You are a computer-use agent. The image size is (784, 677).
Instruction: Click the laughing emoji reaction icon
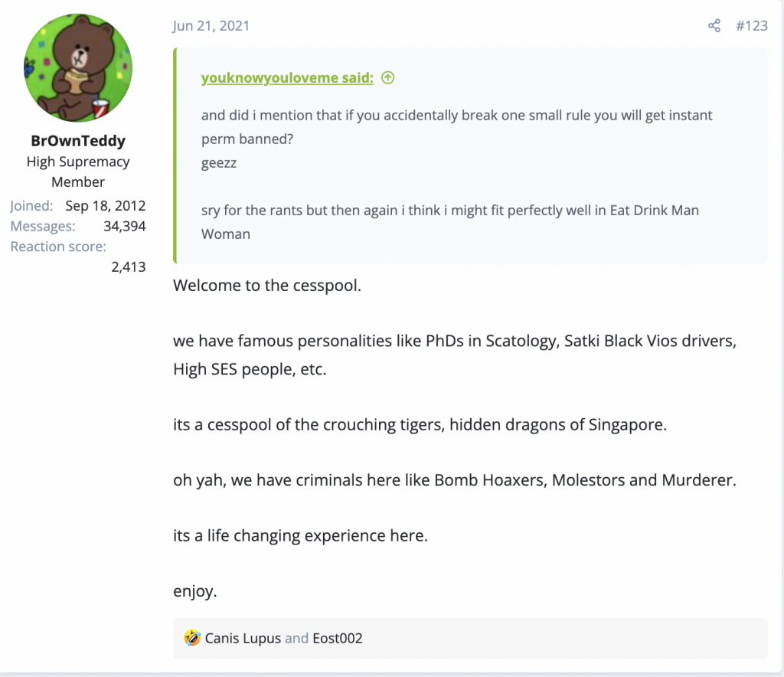tap(192, 637)
